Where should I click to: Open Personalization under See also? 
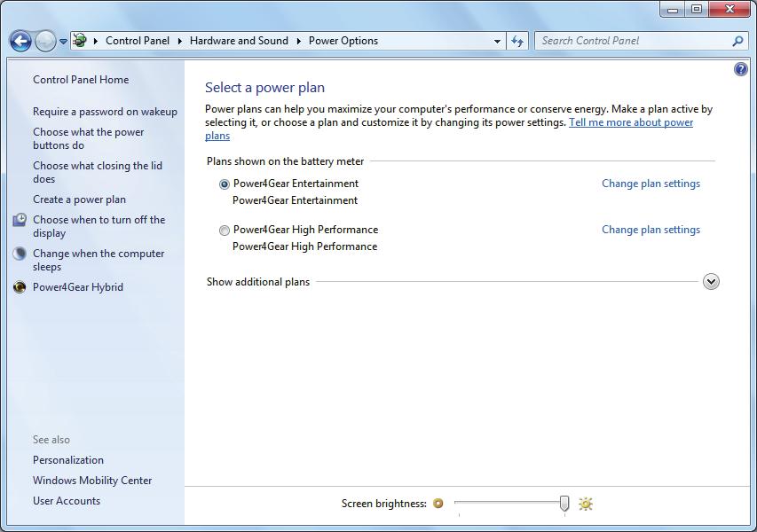pyautogui.click(x=68, y=459)
